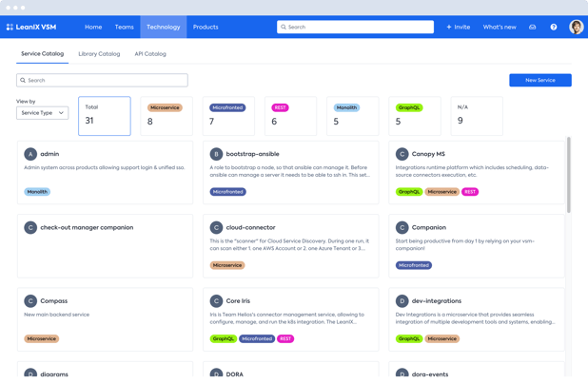This screenshot has width=588, height=383.
Task: Filter by Monolith count card
Action: pyautogui.click(x=353, y=116)
